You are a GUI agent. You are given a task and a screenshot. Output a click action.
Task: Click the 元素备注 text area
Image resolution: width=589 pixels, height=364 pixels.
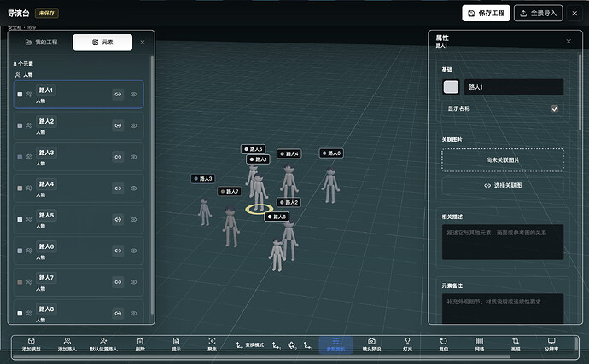(503, 309)
